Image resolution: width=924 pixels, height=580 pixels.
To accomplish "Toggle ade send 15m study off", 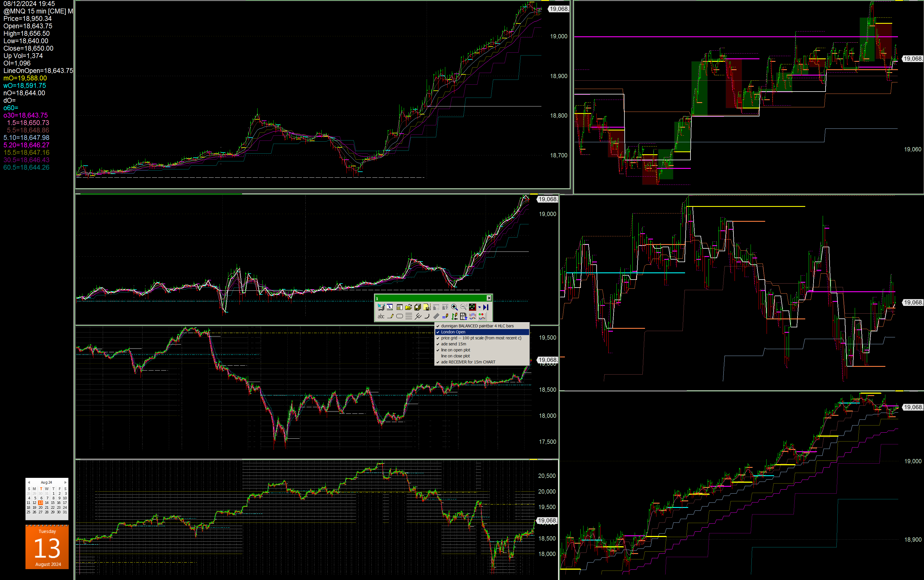I will [x=453, y=344].
